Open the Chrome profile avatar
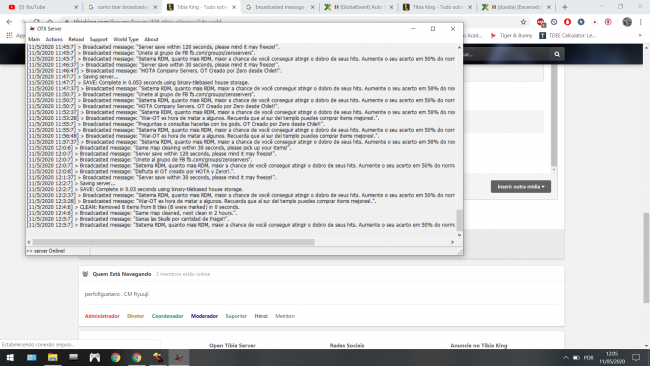This screenshot has width=650, height=366. 627,22
